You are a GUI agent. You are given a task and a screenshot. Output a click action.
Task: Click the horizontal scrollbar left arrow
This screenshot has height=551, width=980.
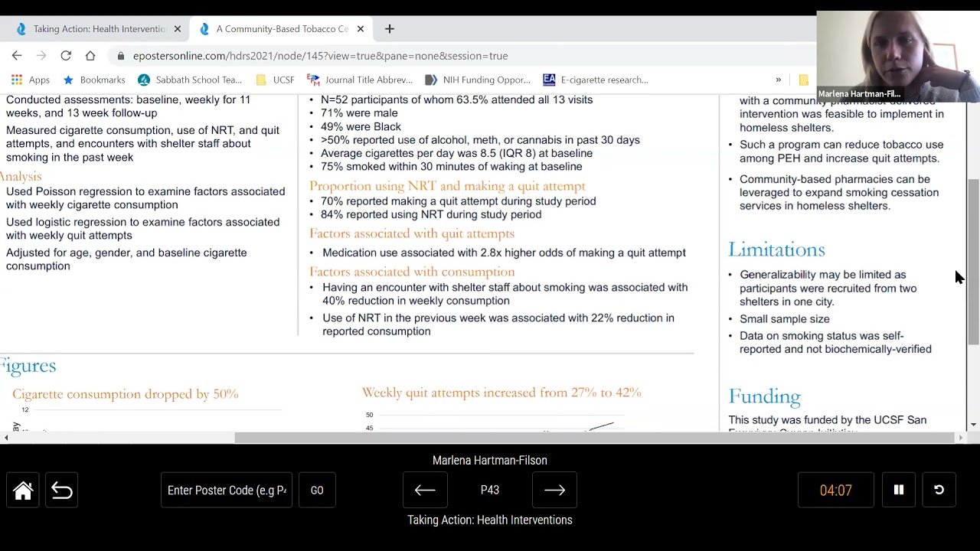(6, 438)
